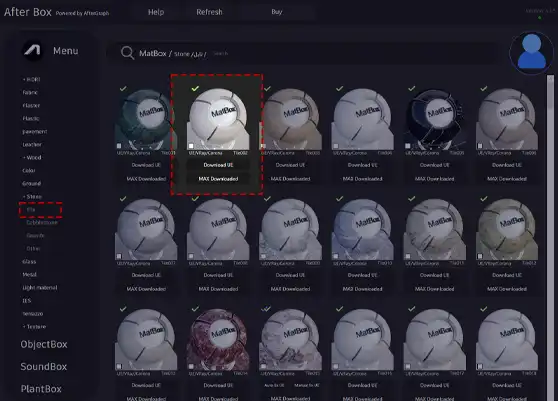Tick the checkbox on the first teal material
The height and width of the screenshot is (401, 558).
(119, 146)
